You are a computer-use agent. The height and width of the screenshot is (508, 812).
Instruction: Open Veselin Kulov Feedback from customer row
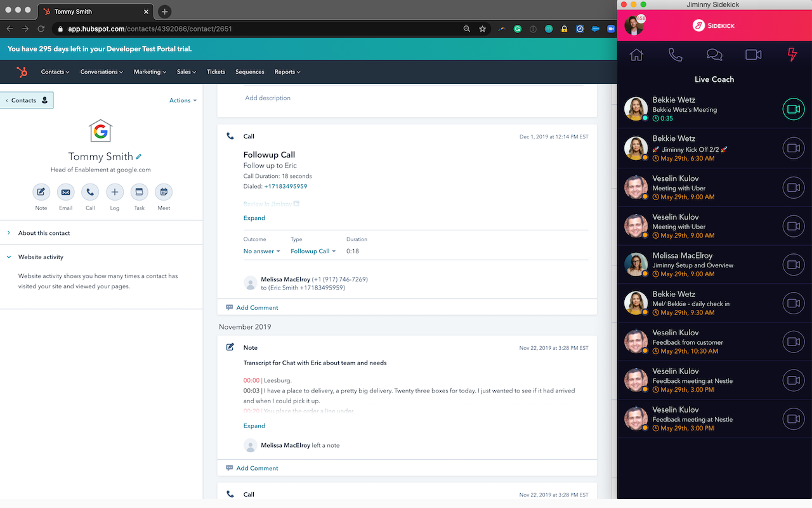714,342
